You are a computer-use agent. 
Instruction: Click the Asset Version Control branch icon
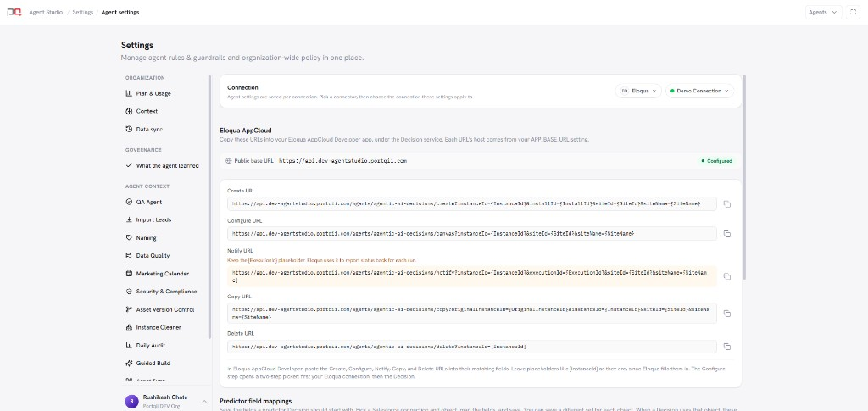coord(129,309)
